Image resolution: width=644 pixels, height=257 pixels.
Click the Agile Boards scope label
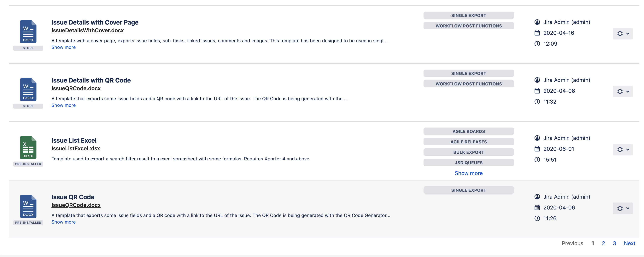[x=468, y=131]
